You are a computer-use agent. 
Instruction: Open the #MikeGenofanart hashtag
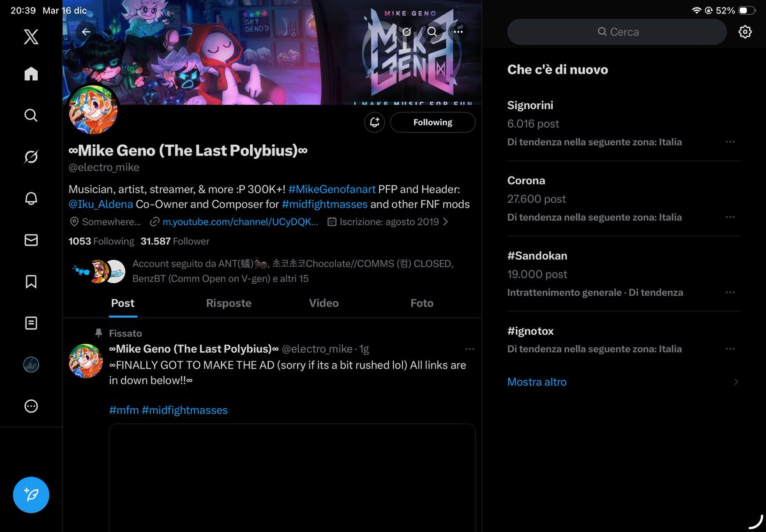pos(332,189)
